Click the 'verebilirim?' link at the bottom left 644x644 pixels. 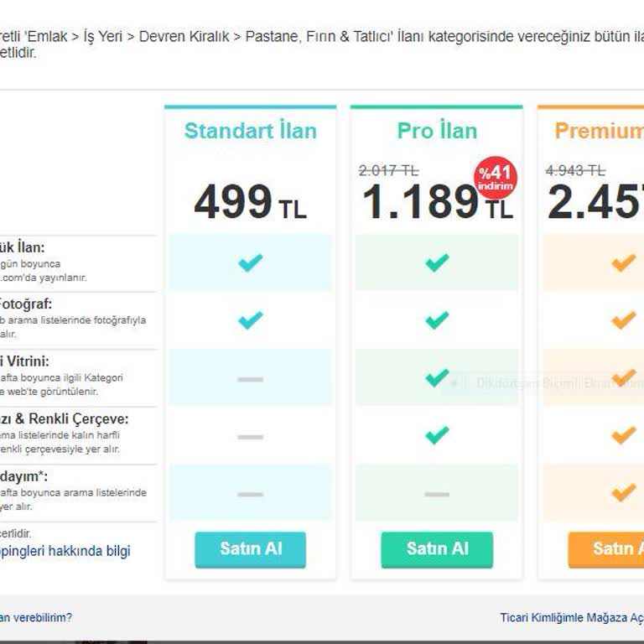pyautogui.click(x=35, y=617)
